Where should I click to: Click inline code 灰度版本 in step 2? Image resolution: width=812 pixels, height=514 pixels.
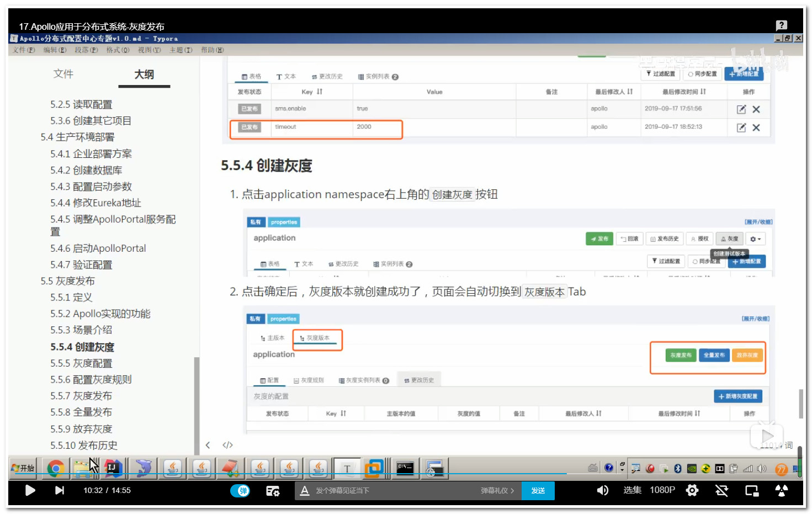click(544, 292)
